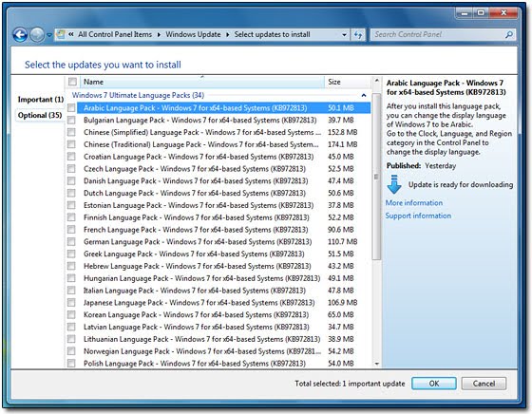Select the Italian Language Pack row
Viewport: 532px width, 414px height.
tap(218, 291)
